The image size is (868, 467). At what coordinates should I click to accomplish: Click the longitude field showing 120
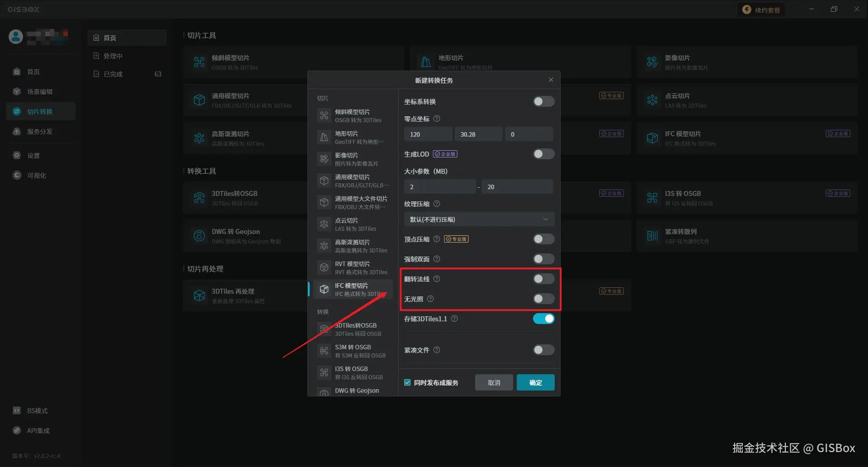tap(428, 134)
